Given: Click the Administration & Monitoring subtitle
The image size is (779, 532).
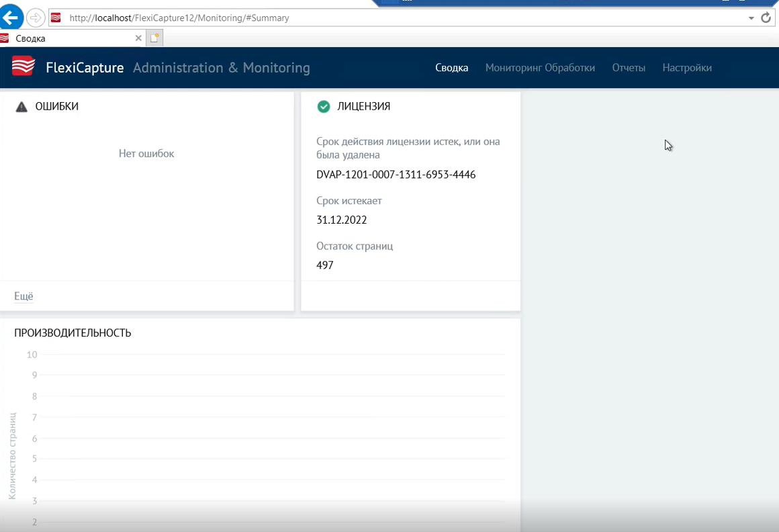Looking at the screenshot, I should coord(222,68).
